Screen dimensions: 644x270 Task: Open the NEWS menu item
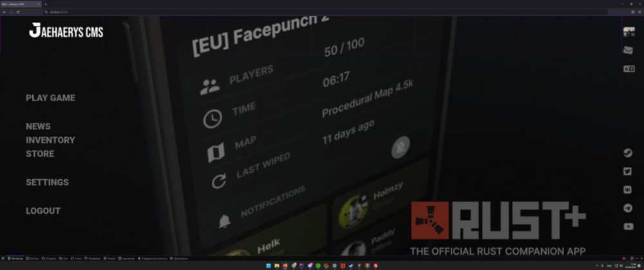pyautogui.click(x=38, y=126)
